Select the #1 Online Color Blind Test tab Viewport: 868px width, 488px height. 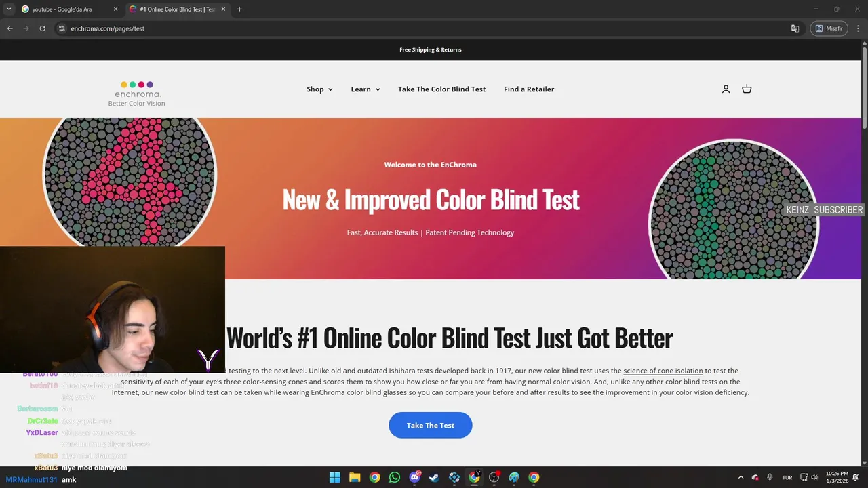point(176,9)
